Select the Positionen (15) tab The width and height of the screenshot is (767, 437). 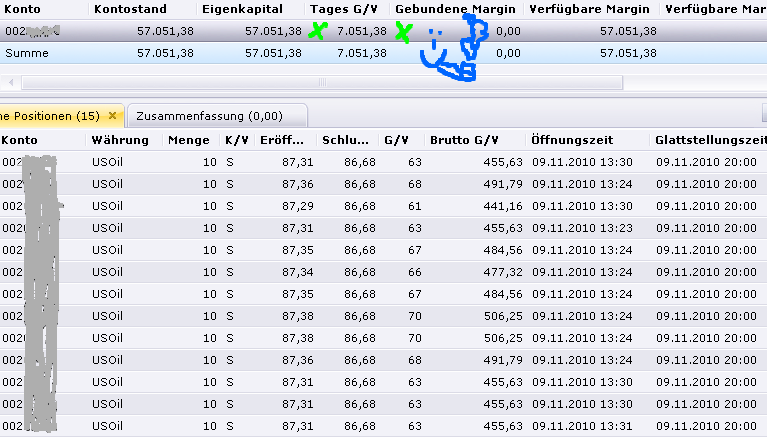(52, 116)
